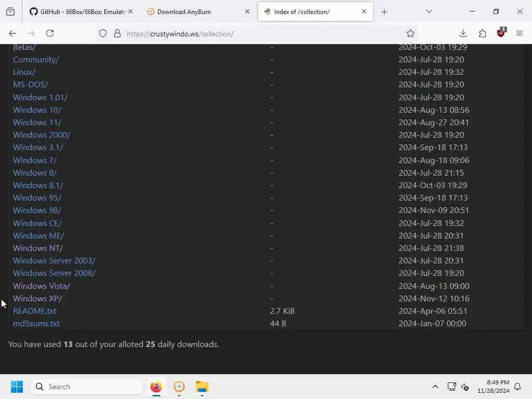Open the extensions puzzle icon

[482, 33]
